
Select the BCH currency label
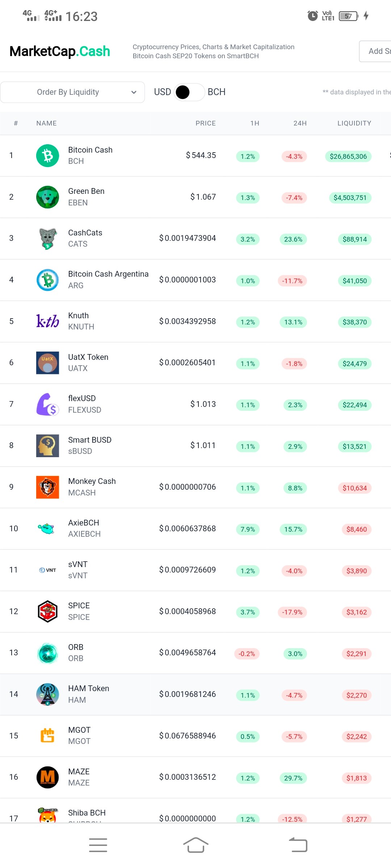(x=216, y=92)
